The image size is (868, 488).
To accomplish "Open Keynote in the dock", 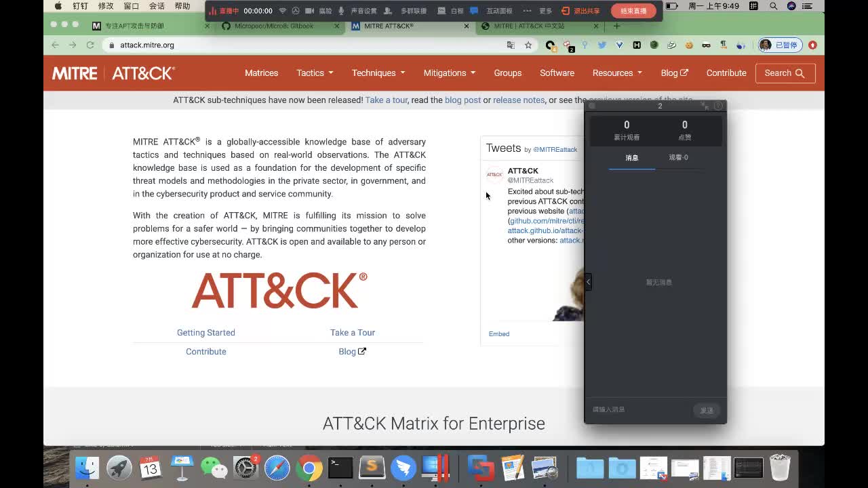I will (182, 468).
